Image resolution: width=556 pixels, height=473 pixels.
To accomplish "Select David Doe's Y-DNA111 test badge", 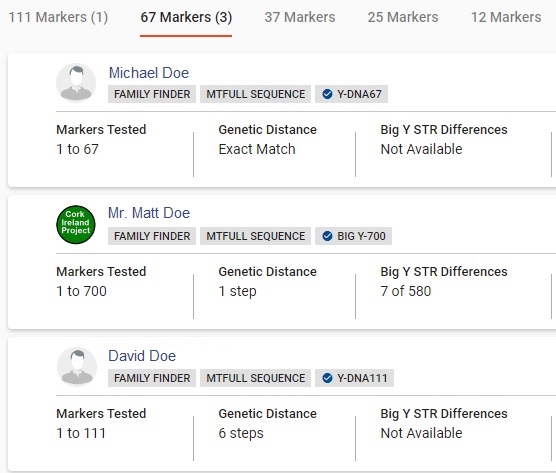I will click(x=355, y=378).
